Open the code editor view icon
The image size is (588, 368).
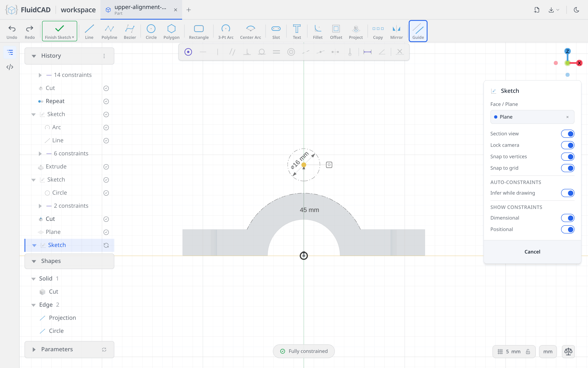pyautogui.click(x=10, y=67)
